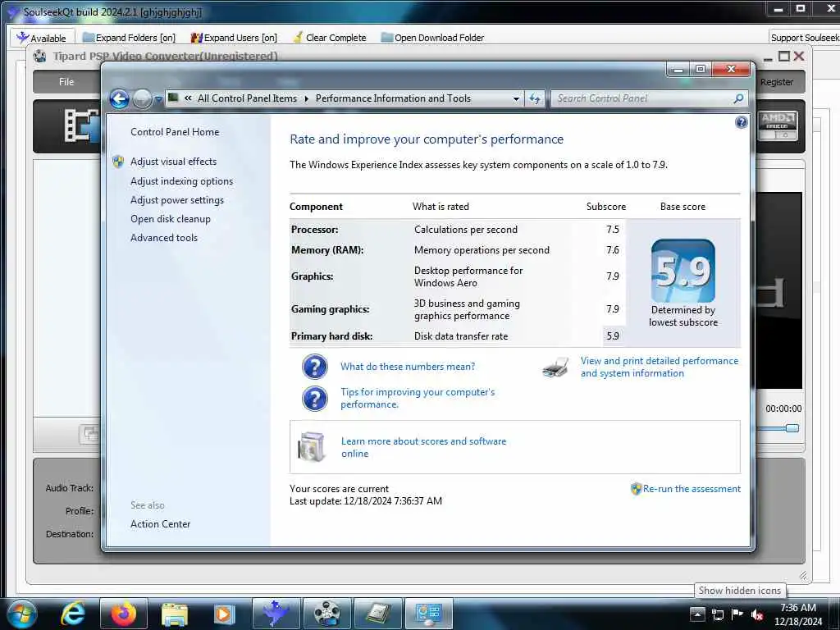Select Gaming graphics row label

pyautogui.click(x=331, y=309)
